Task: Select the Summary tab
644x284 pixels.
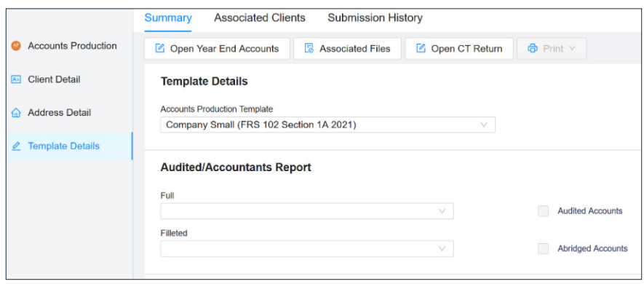Action: [x=168, y=18]
